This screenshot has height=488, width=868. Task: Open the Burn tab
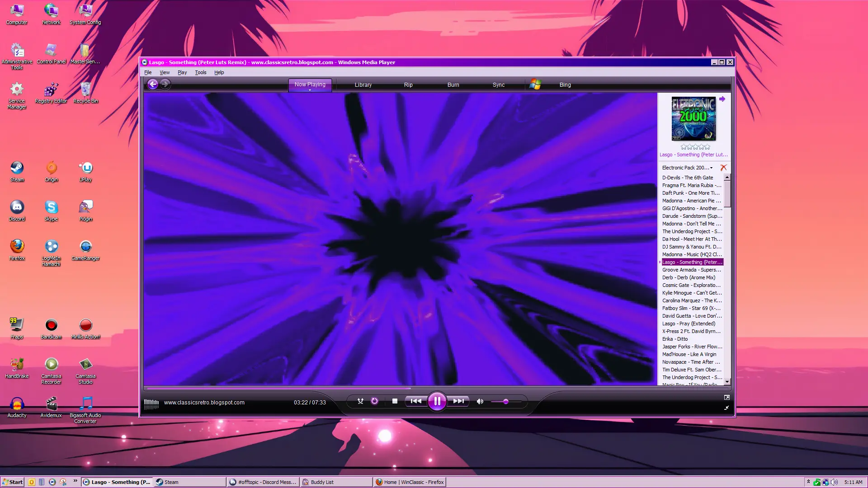tap(453, 85)
